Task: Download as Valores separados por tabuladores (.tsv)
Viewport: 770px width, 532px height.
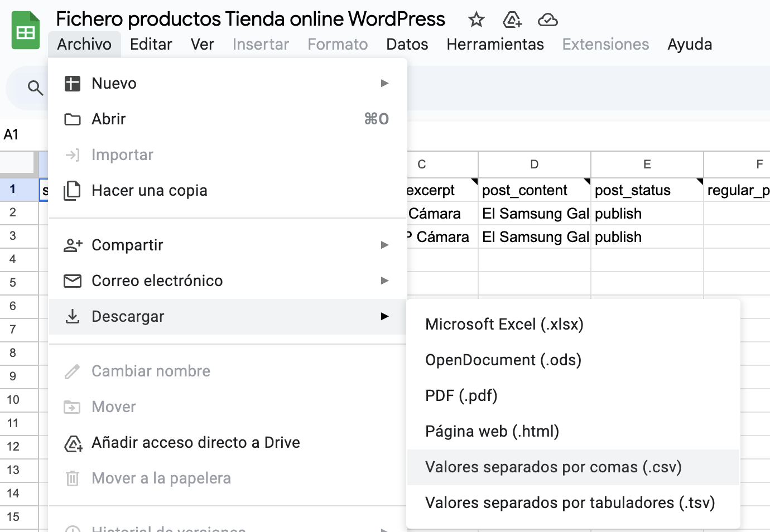Action: tap(573, 503)
